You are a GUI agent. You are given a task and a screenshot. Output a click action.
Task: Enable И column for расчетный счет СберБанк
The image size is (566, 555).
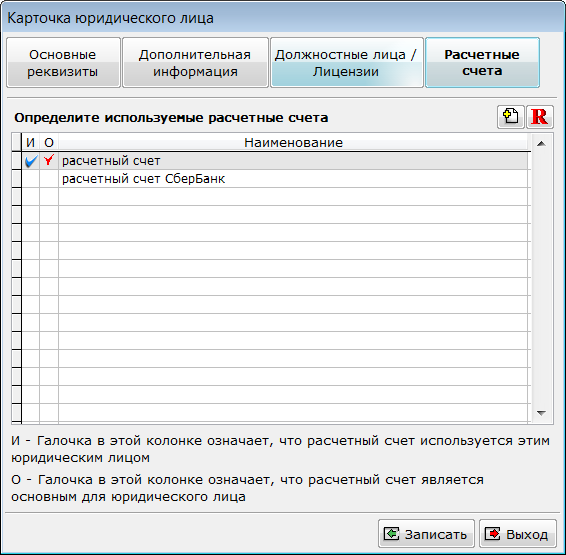31,179
